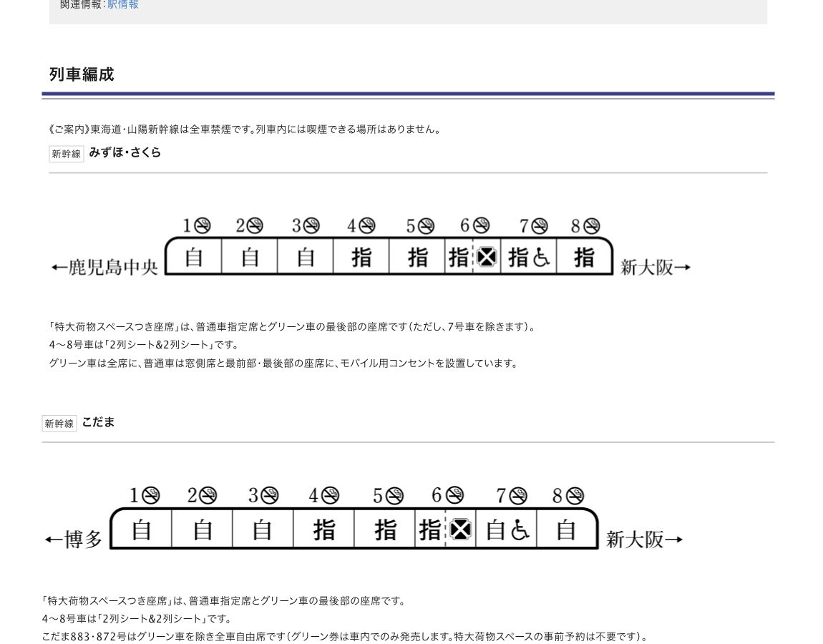Click the 自 mark in car 7 of the こだま diagram

(x=495, y=530)
